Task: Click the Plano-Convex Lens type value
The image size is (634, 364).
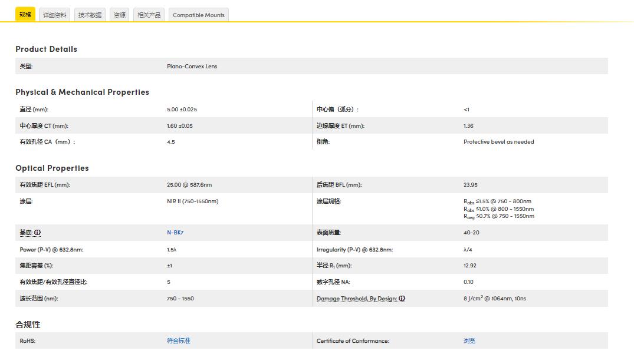Action: pyautogui.click(x=192, y=67)
